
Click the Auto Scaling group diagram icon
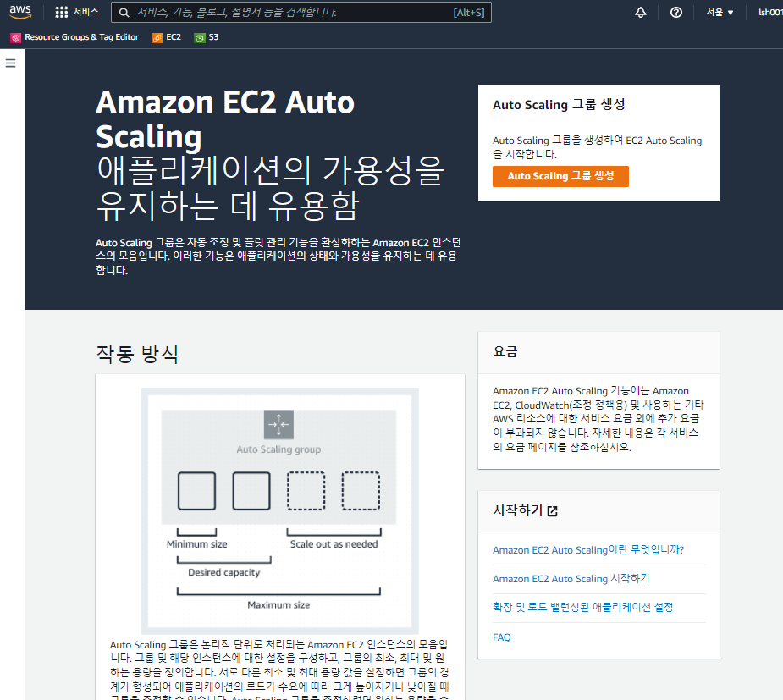click(x=278, y=424)
